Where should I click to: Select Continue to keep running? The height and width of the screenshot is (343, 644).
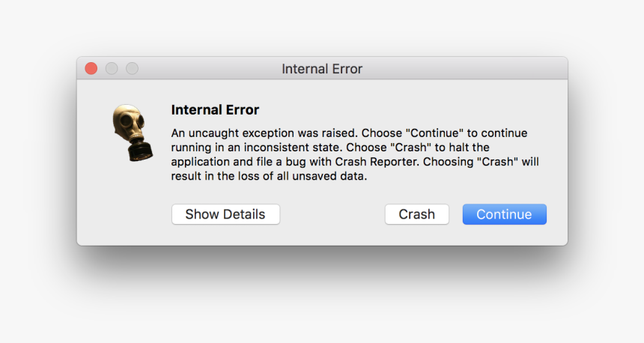(505, 214)
